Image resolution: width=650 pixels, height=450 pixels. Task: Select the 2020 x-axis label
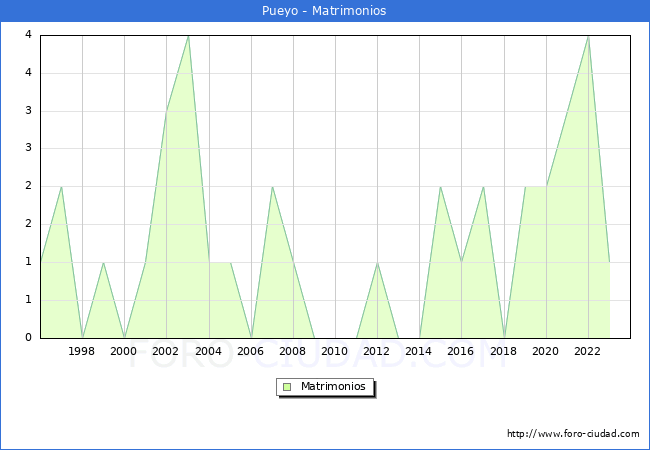coord(546,351)
